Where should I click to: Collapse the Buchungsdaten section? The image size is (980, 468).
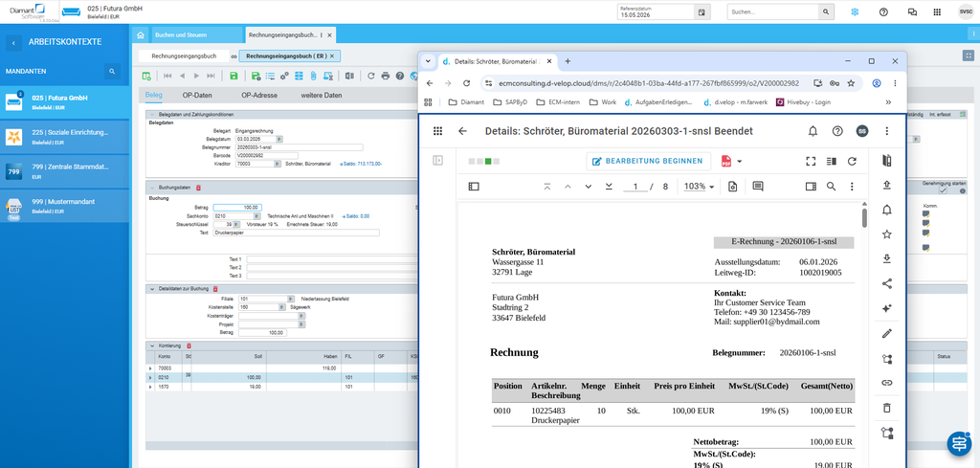point(152,188)
